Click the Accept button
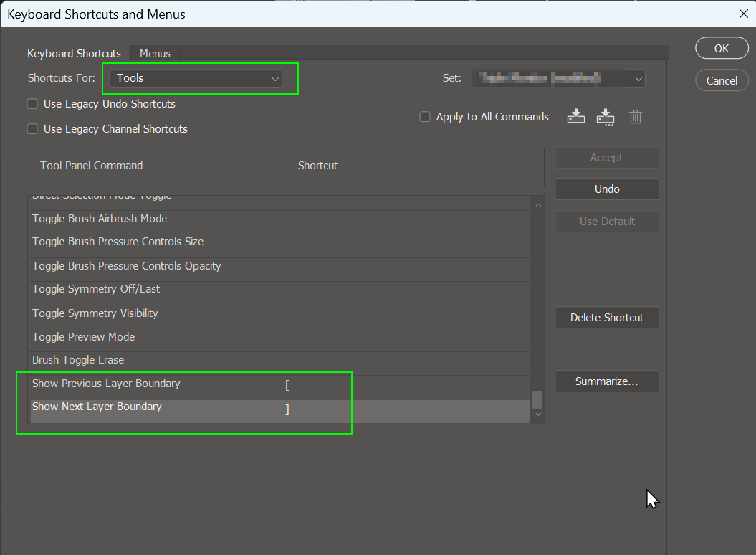 (606, 157)
